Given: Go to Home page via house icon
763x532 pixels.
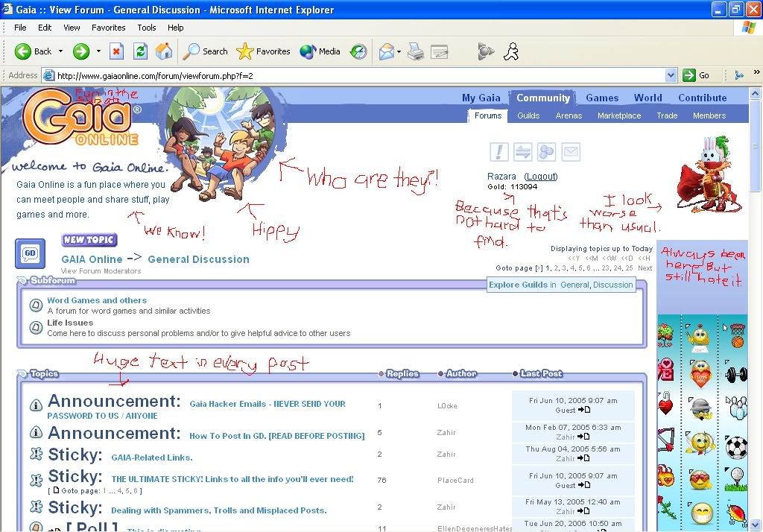Looking at the screenshot, I should pyautogui.click(x=164, y=51).
